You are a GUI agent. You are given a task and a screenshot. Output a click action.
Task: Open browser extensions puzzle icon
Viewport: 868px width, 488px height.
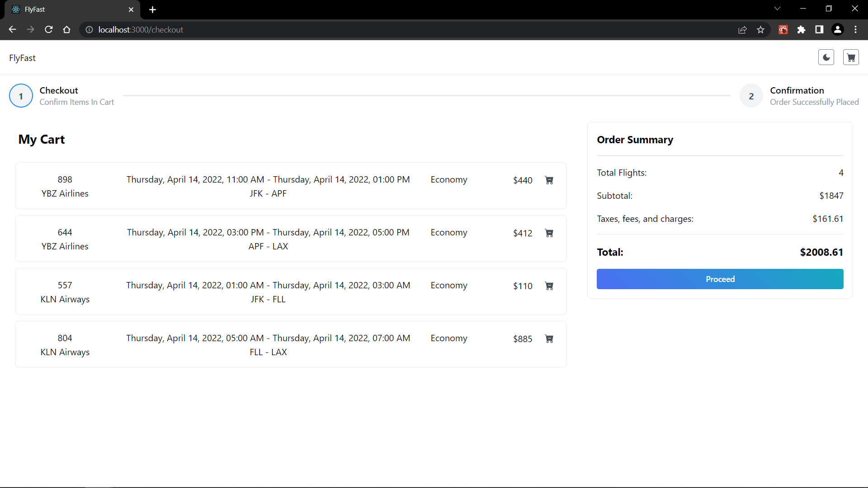tap(801, 30)
